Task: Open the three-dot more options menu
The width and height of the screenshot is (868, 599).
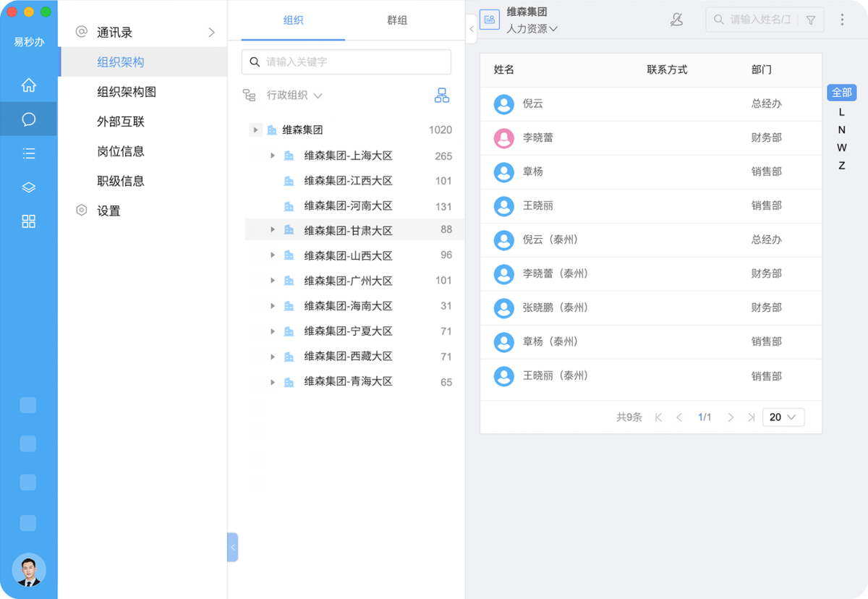Action: 841,19
